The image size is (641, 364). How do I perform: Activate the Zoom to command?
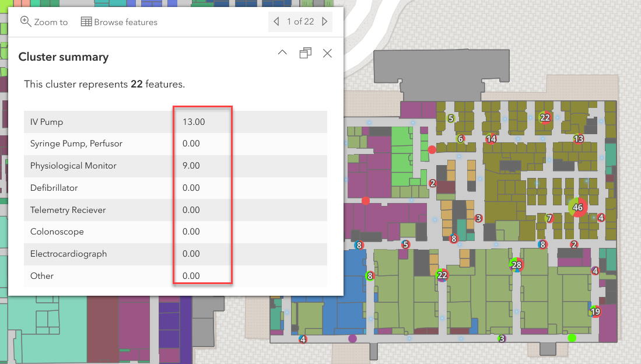(44, 22)
